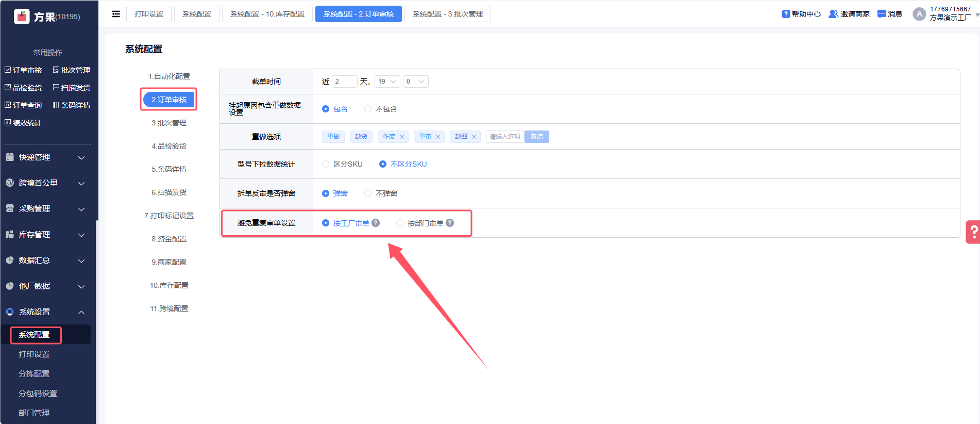Click the 采购管理 sidebar icon
The image size is (980, 424).
coord(10,209)
